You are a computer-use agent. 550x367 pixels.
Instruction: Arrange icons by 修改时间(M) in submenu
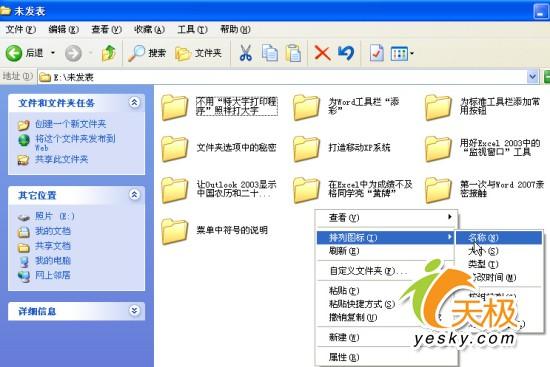[x=499, y=278]
